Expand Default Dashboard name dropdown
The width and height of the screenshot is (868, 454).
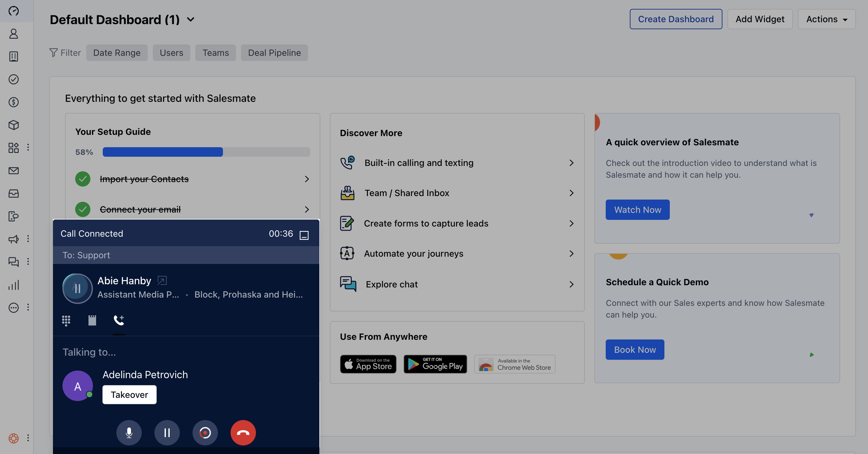pyautogui.click(x=191, y=20)
